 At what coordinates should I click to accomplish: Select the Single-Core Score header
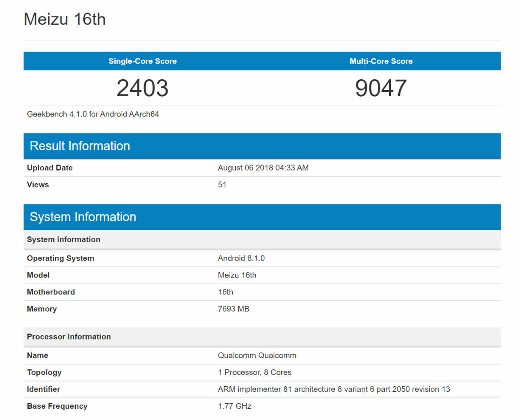[x=143, y=61]
